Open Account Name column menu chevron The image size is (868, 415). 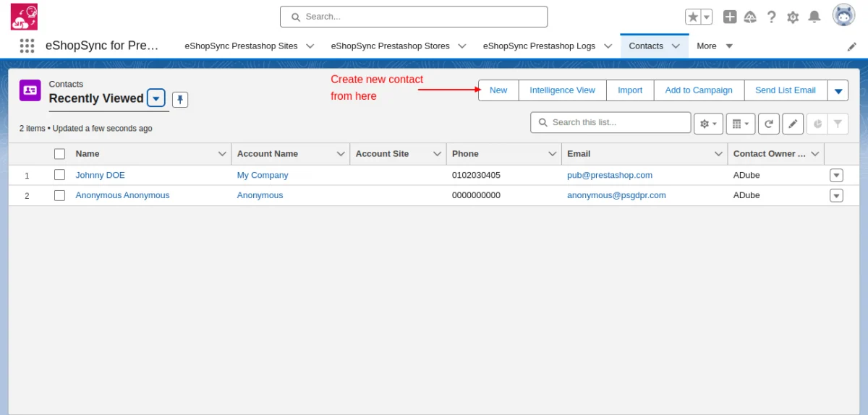341,154
